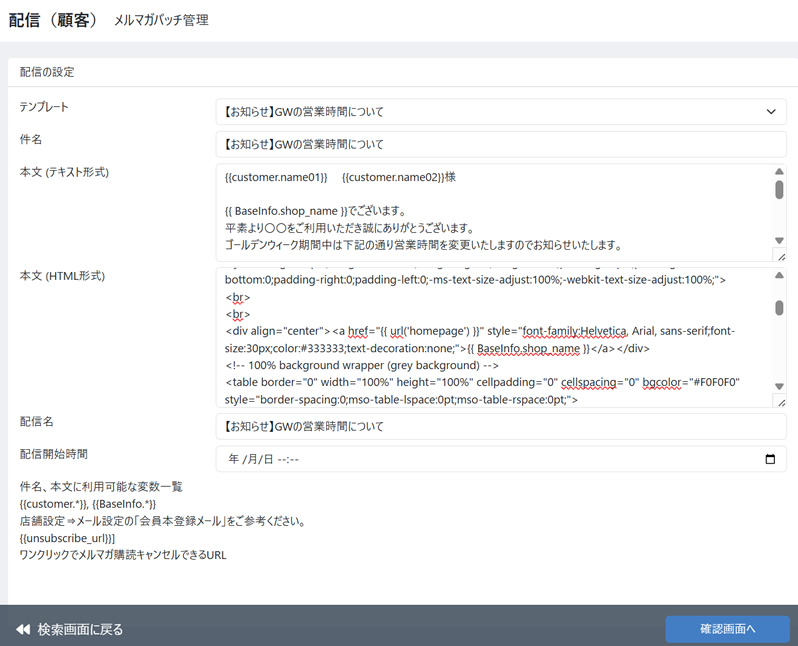Click the ワンクリックでメルマガ購読キャンセルできるURL text
This screenshot has height=646, width=798.
click(x=123, y=555)
